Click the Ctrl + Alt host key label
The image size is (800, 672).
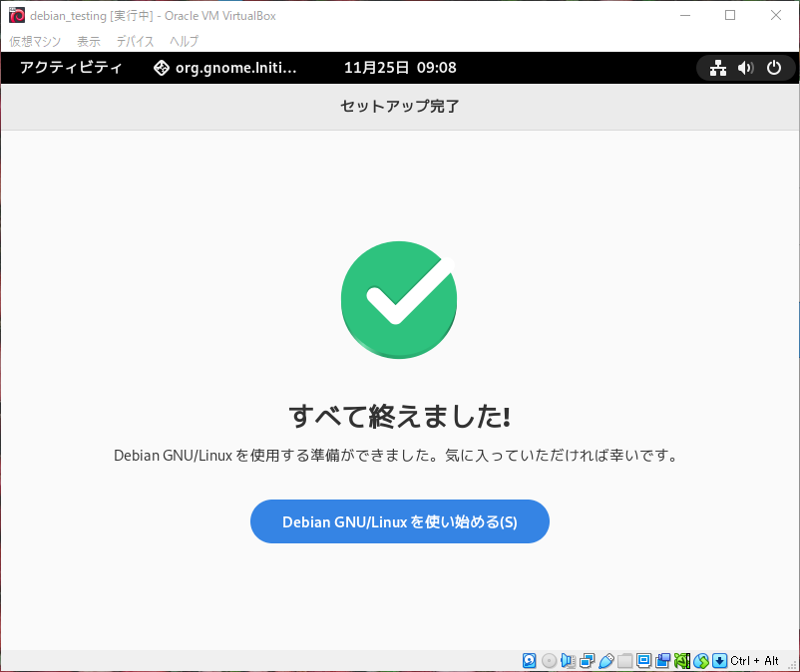(754, 661)
